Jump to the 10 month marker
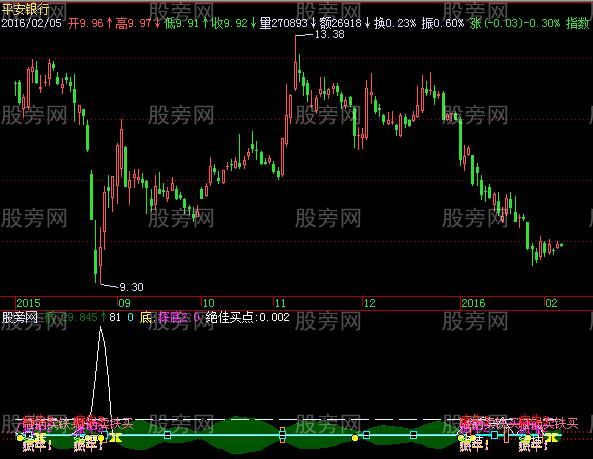The height and width of the screenshot is (459, 593). [208, 303]
